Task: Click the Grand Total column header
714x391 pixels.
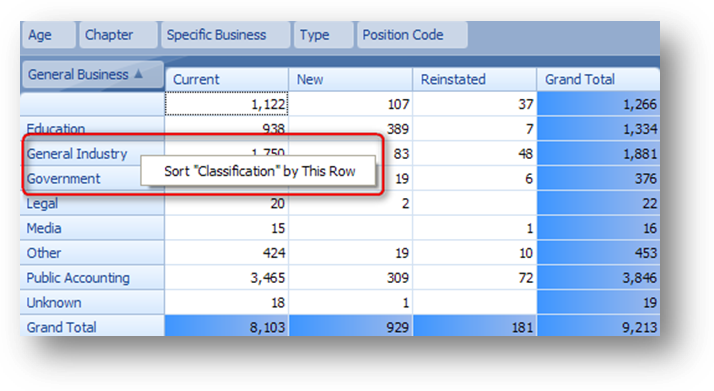Action: click(x=598, y=80)
